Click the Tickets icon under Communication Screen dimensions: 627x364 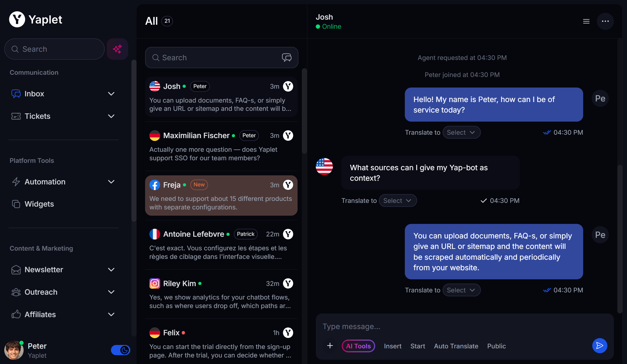[x=16, y=116]
